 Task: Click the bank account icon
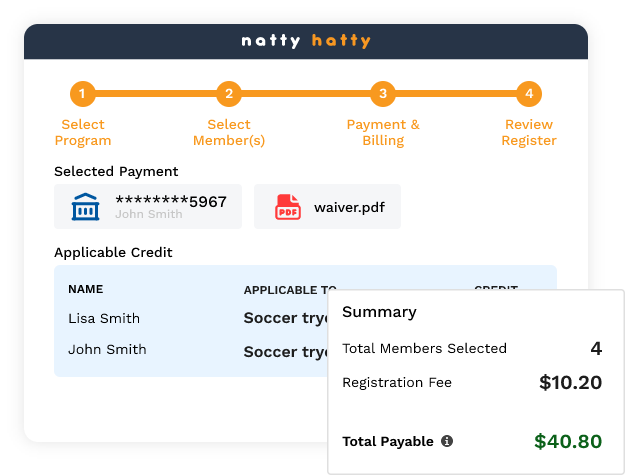click(x=86, y=207)
